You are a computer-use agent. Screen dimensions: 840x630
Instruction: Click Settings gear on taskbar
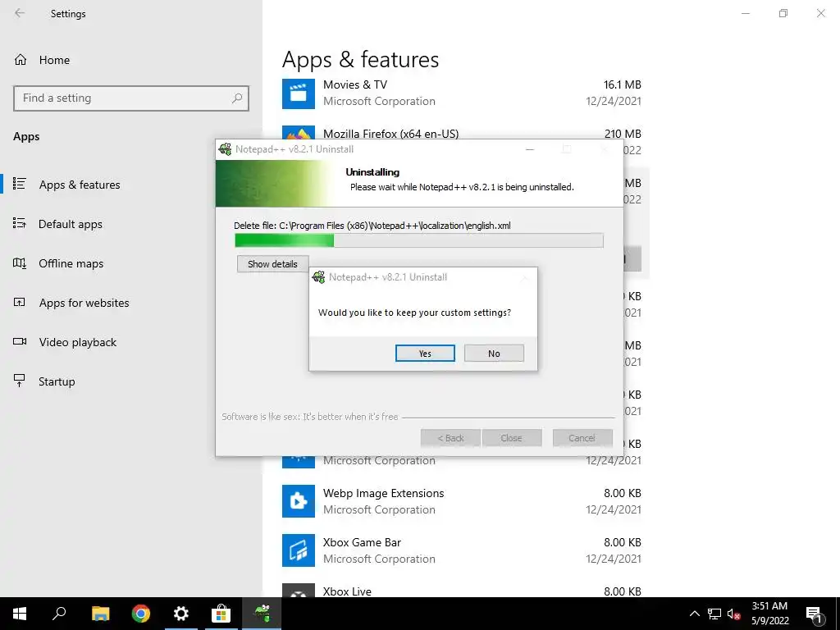[x=181, y=614]
